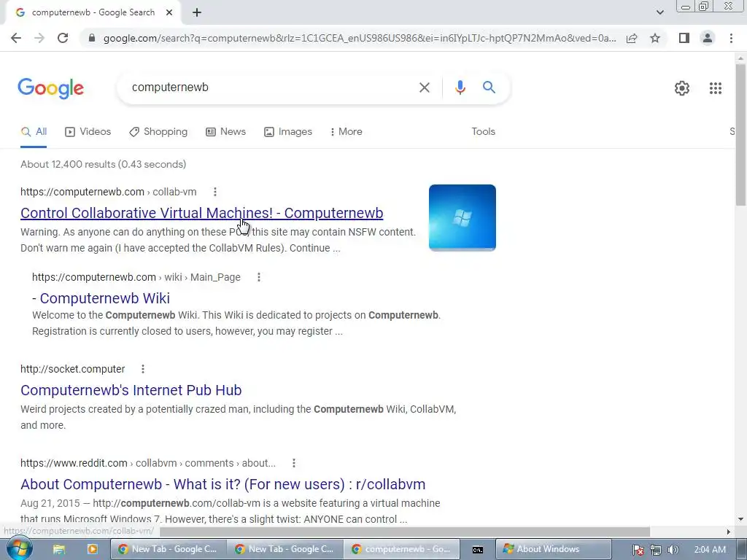The height and width of the screenshot is (560, 747).
Task: Click scroll-down arrow of vertical scrollbar
Action: click(740, 519)
